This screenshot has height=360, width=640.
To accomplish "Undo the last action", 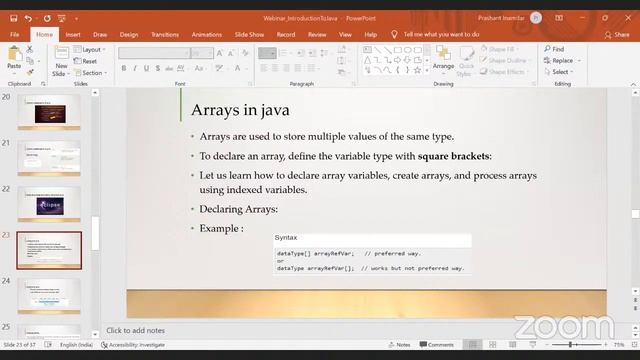I will pyautogui.click(x=28, y=18).
